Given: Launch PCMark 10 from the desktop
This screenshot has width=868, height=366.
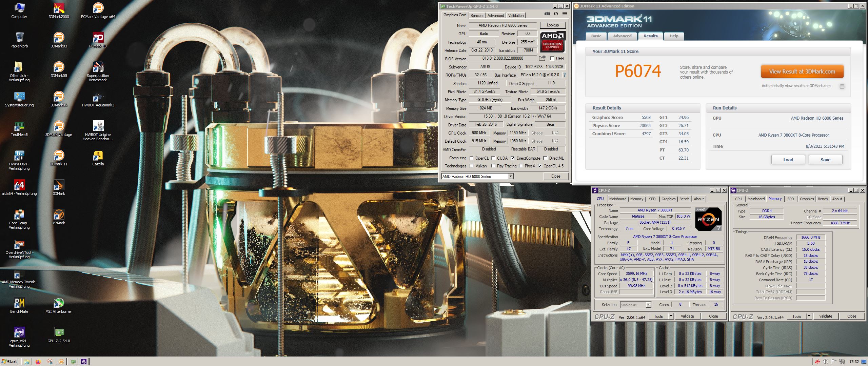Looking at the screenshot, I should (98, 40).
